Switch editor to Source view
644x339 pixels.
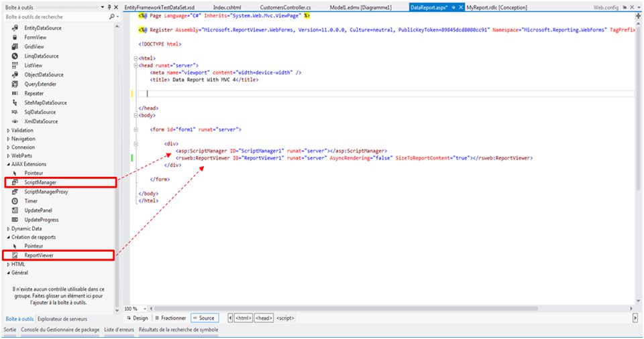click(204, 318)
